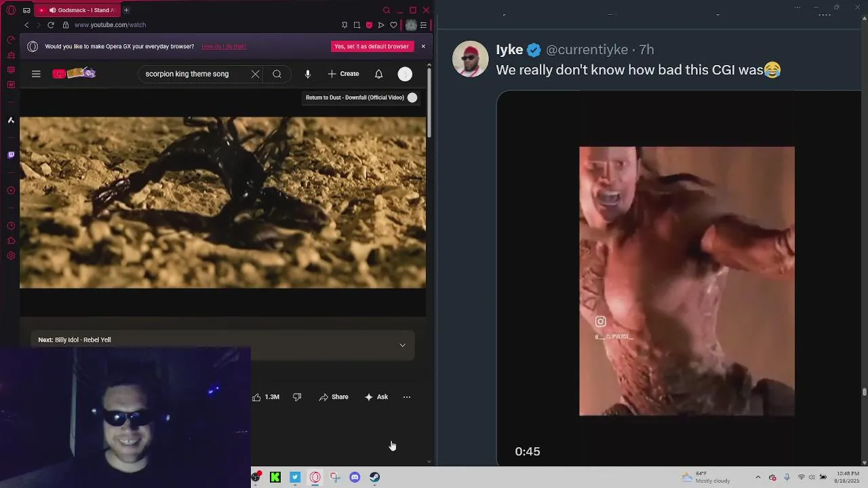Image resolution: width=868 pixels, height=488 pixels.
Task: Click Yes, set it as default browser
Action: 372,46
